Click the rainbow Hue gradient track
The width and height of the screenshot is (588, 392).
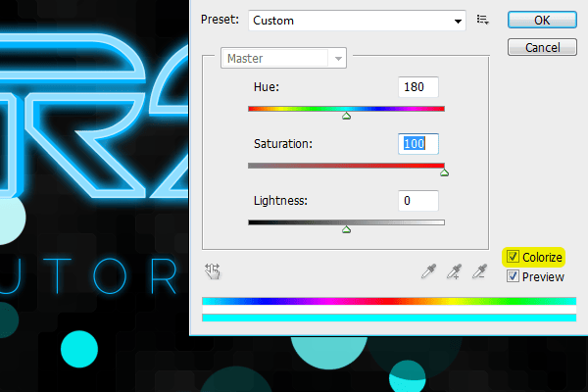coord(346,109)
